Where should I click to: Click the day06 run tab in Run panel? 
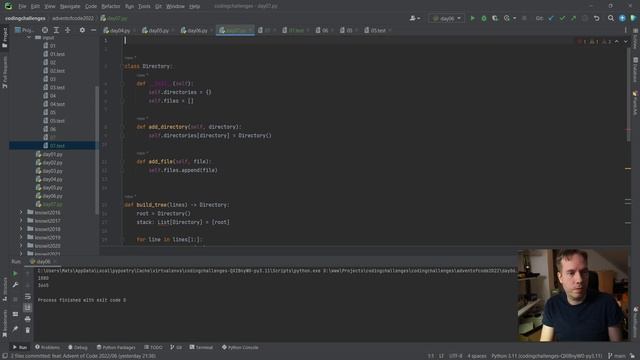[x=41, y=262]
